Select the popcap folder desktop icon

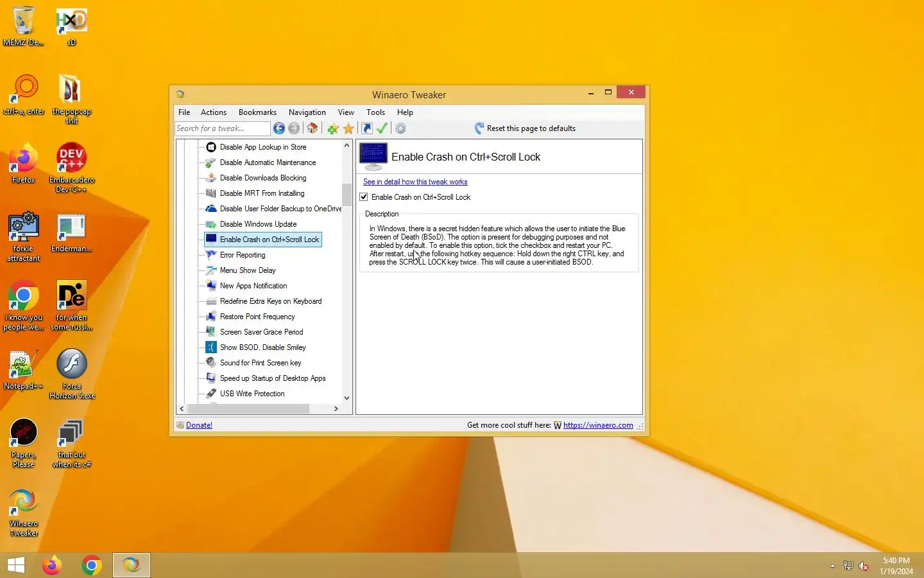pyautogui.click(x=71, y=98)
